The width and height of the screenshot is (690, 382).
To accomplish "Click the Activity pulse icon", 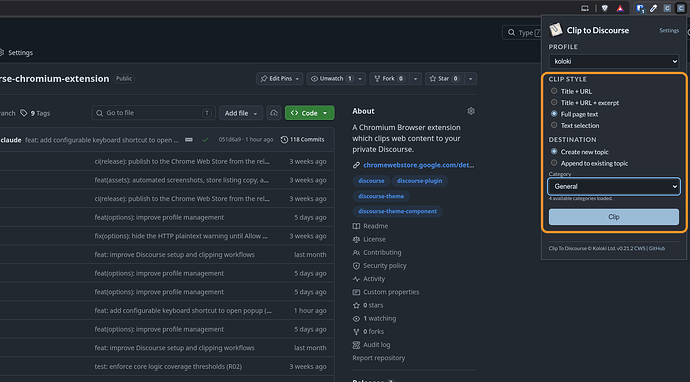I will [x=356, y=279].
